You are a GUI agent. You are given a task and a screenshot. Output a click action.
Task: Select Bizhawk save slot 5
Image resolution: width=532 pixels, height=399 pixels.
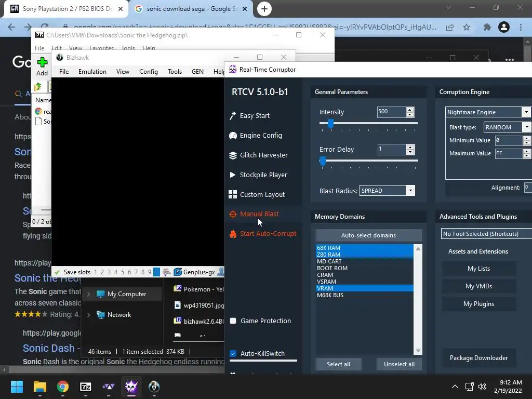click(x=123, y=272)
